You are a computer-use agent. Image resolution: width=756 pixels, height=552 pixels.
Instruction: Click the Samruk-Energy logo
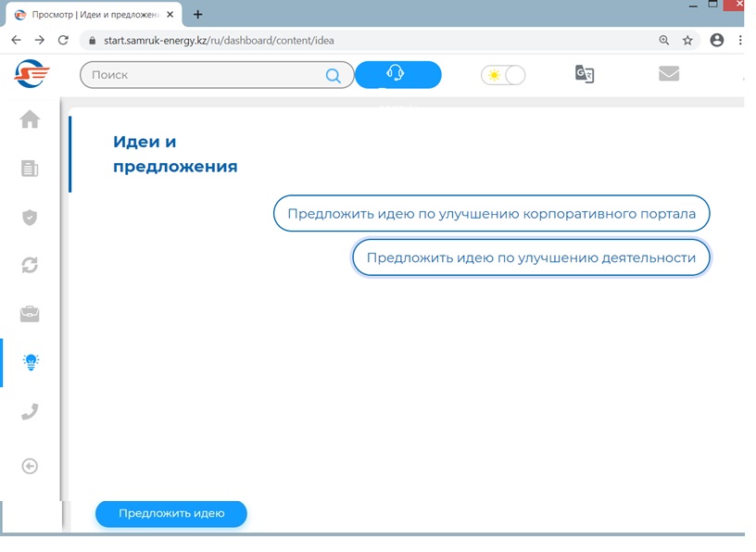pyautogui.click(x=32, y=74)
